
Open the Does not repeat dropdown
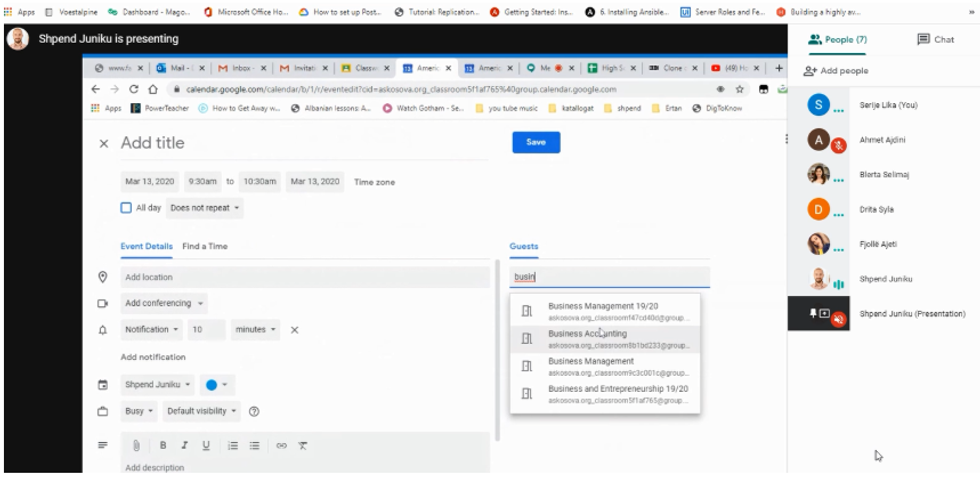coord(205,208)
